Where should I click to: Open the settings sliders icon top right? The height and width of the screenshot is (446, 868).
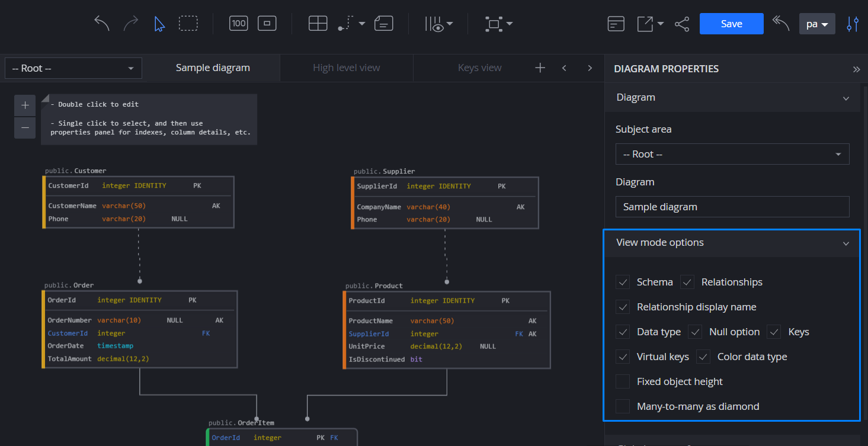tap(853, 24)
